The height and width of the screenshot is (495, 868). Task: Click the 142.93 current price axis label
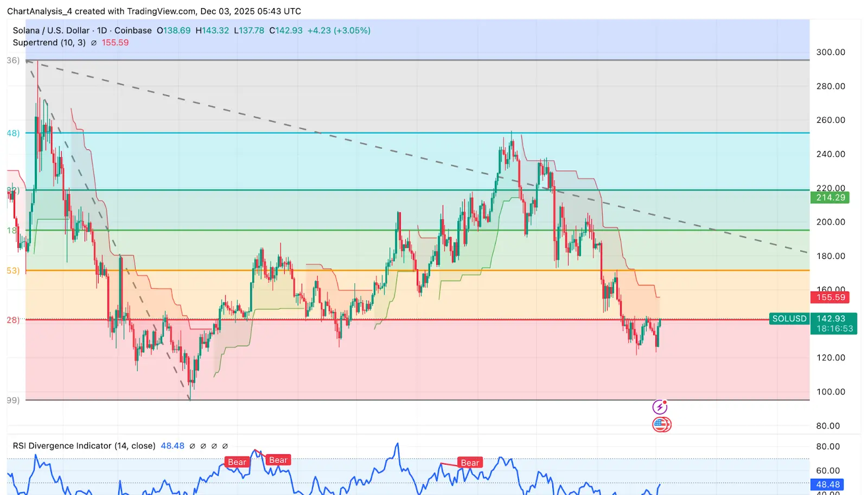[831, 319]
